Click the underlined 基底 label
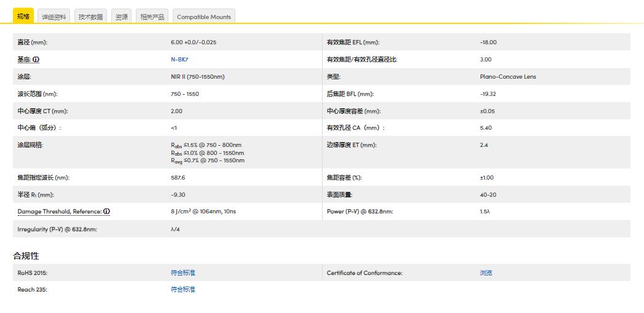The width and height of the screenshot is (644, 313). [x=23, y=60]
